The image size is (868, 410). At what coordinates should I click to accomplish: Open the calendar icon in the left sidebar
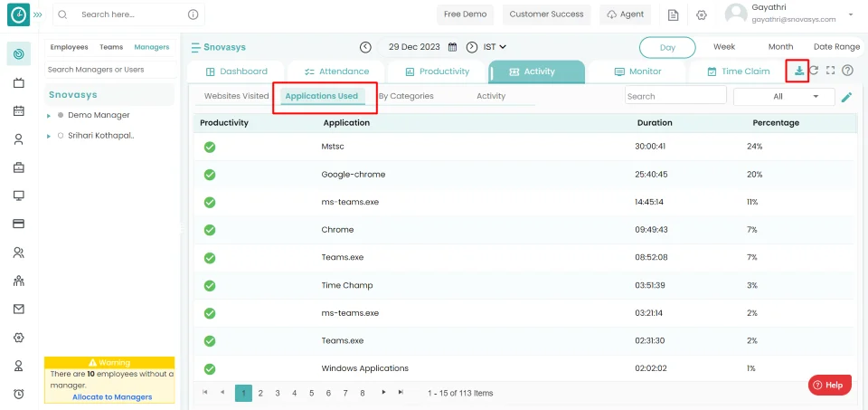pyautogui.click(x=19, y=110)
